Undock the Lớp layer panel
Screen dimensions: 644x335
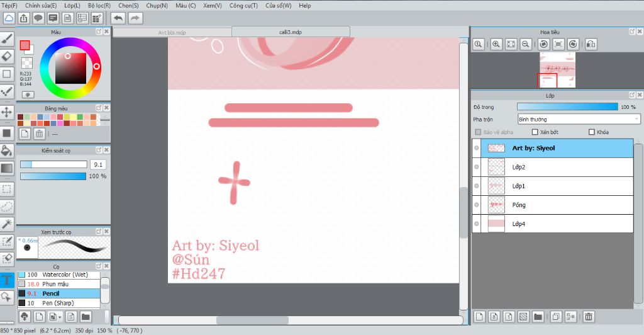(x=632, y=95)
